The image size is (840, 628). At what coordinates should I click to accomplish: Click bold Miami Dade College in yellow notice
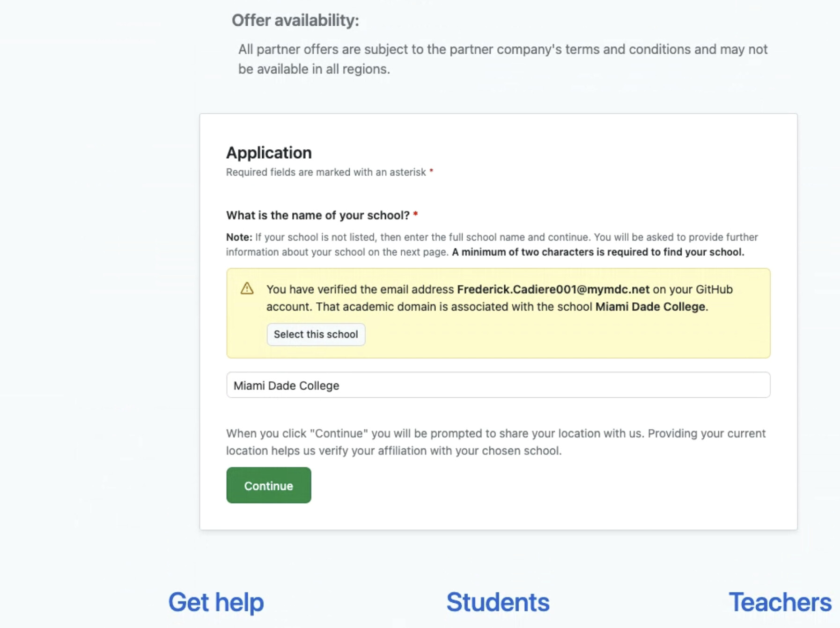(650, 307)
